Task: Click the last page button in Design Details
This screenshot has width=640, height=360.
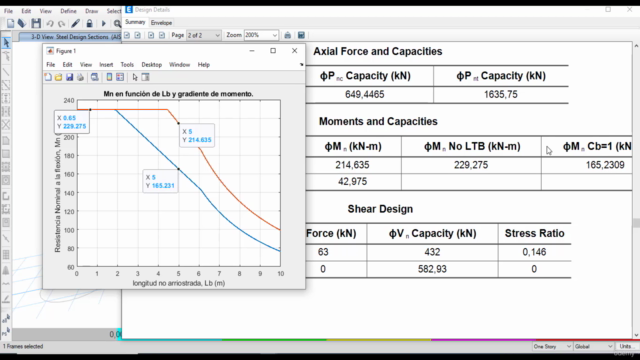Action: 162,35
